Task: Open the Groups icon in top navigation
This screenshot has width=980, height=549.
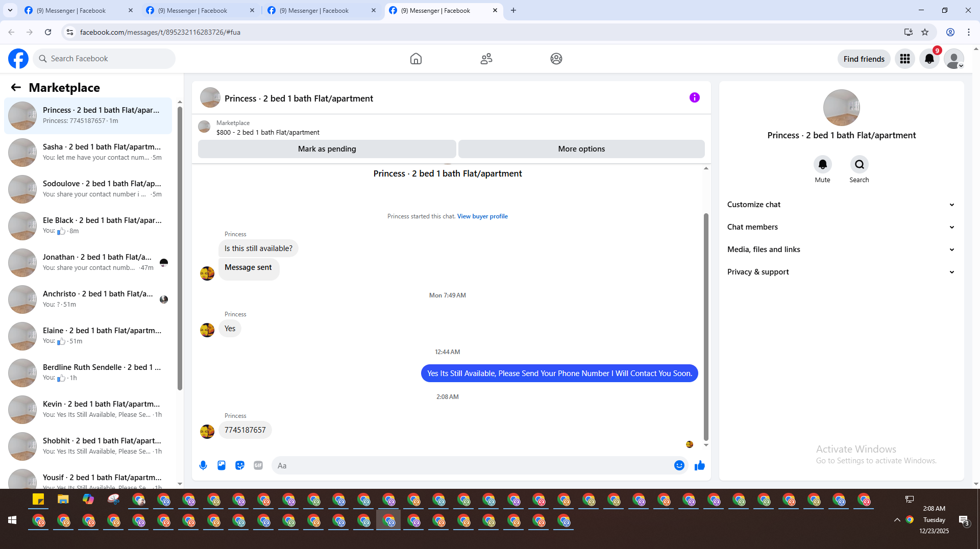Action: [556, 59]
